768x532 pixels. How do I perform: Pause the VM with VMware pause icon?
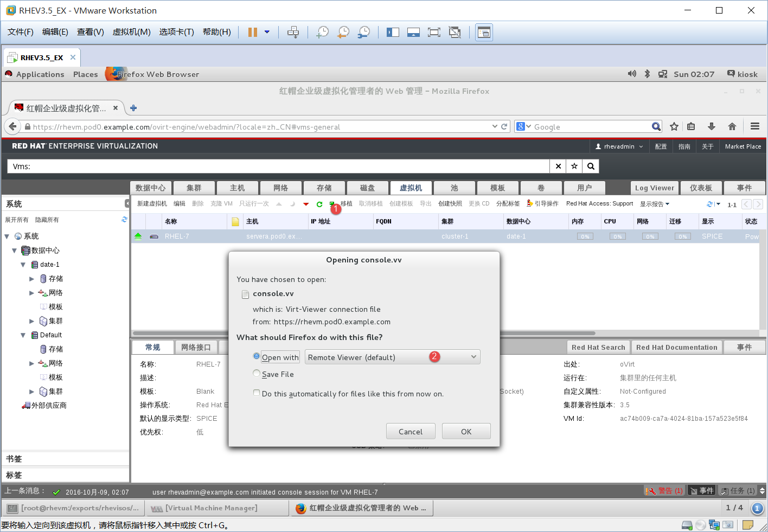point(252,32)
